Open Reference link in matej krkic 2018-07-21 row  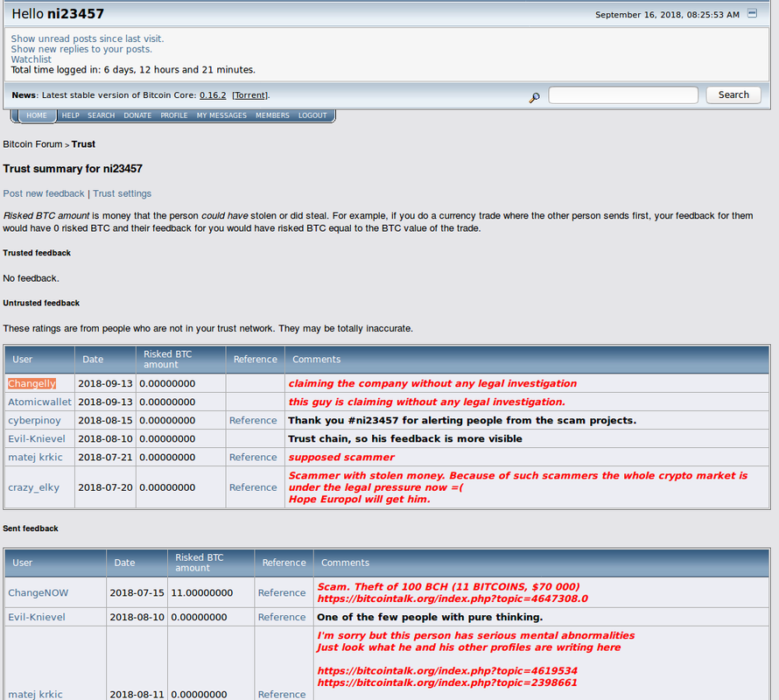[x=253, y=457]
